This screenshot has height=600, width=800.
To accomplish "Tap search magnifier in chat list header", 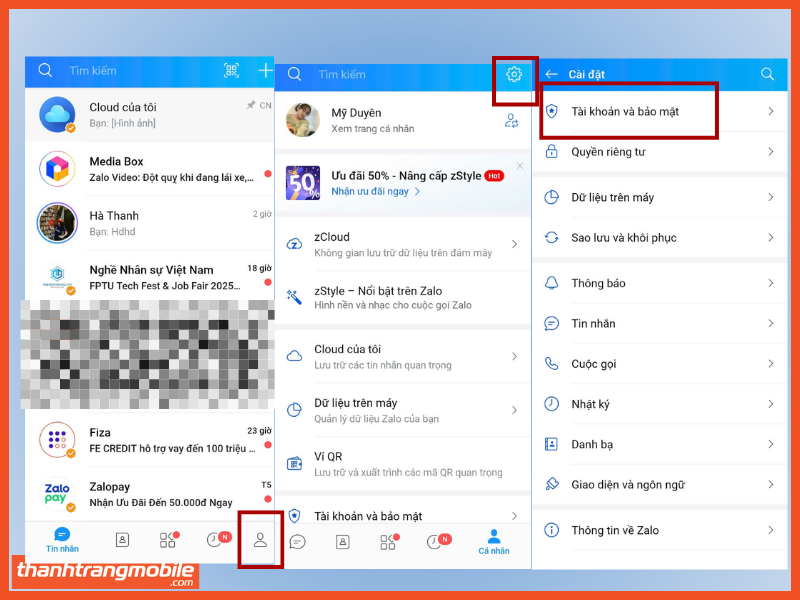I will click(45, 70).
